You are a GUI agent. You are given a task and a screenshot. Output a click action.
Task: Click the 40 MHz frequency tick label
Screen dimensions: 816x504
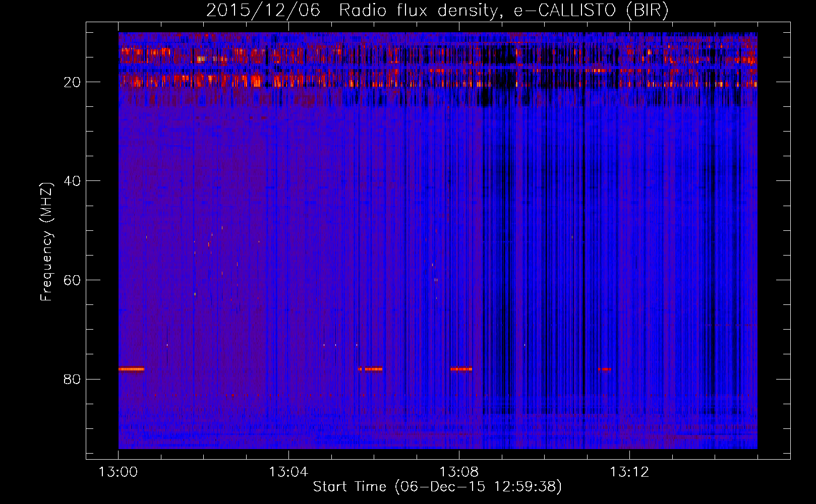(x=73, y=181)
